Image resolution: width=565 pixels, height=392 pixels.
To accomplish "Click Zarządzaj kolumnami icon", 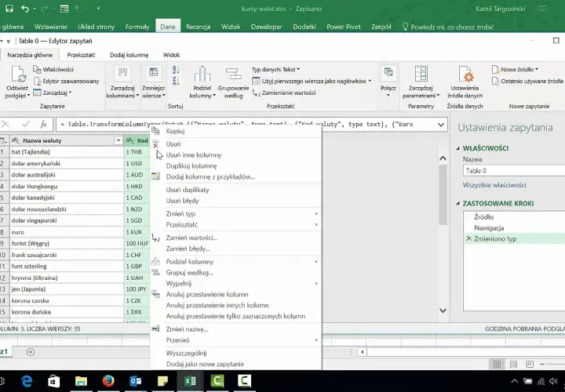I will point(122,73).
